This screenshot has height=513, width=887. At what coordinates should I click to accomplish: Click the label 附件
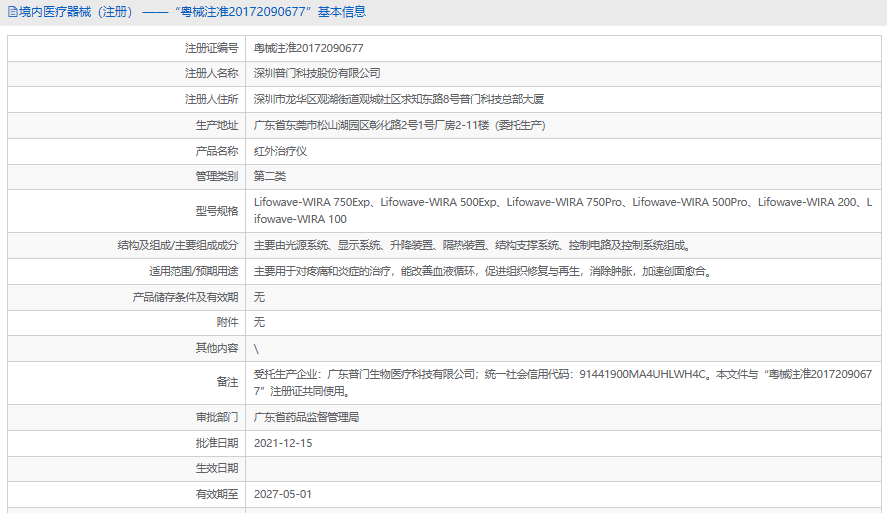point(227,322)
